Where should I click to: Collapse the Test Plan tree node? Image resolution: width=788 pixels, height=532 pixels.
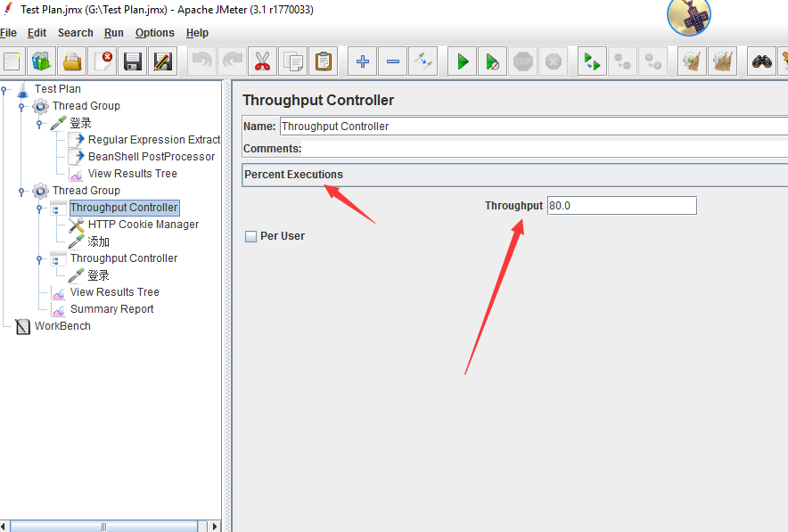pos(4,90)
